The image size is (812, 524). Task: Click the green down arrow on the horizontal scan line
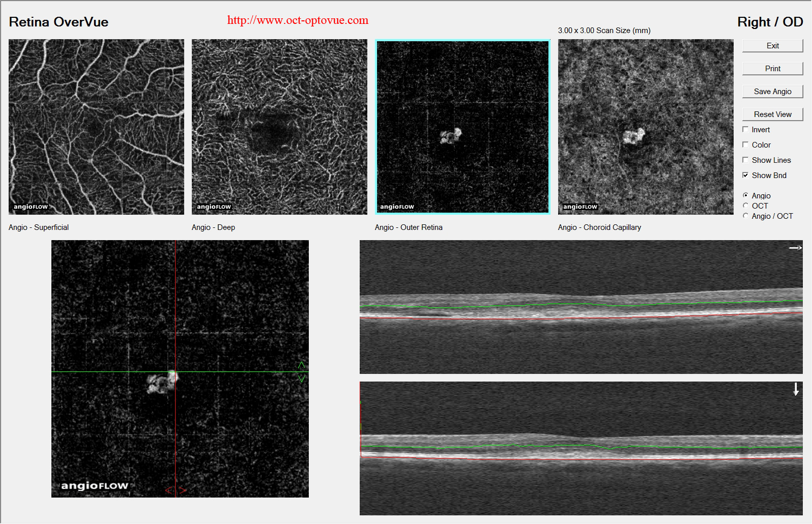(x=301, y=379)
